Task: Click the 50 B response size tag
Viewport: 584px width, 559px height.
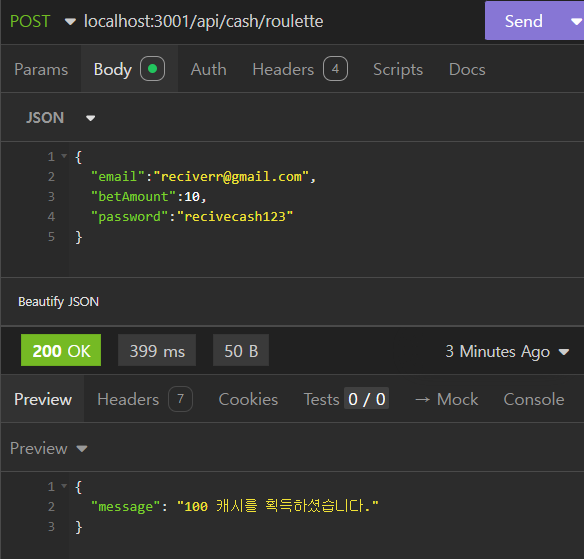Action: 241,350
